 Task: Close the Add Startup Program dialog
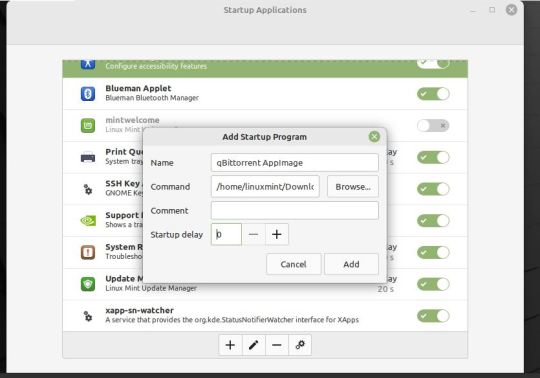coord(374,137)
